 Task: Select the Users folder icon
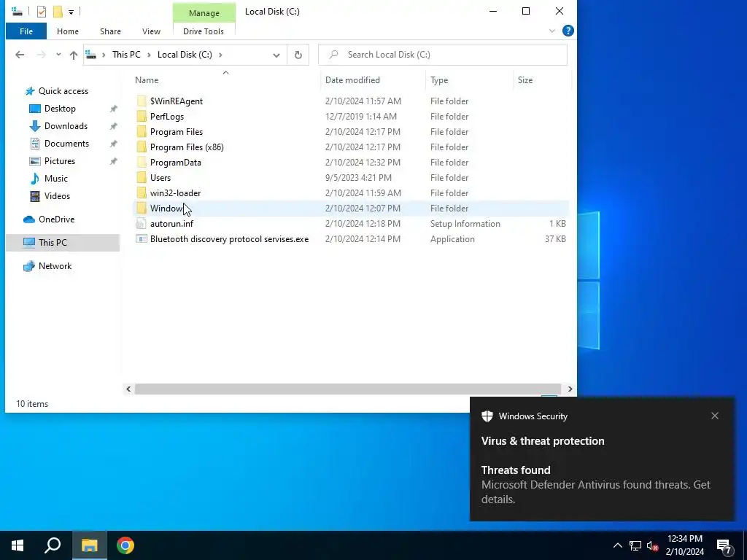tap(142, 178)
